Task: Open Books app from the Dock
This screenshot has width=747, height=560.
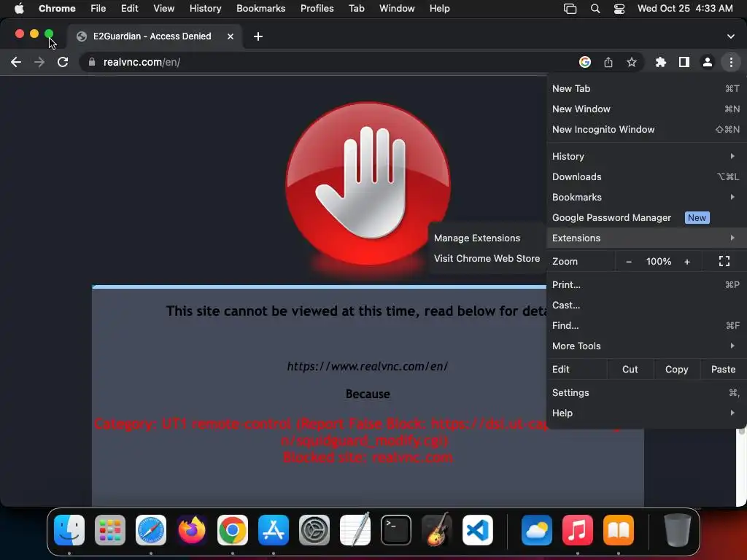Action: click(x=619, y=530)
